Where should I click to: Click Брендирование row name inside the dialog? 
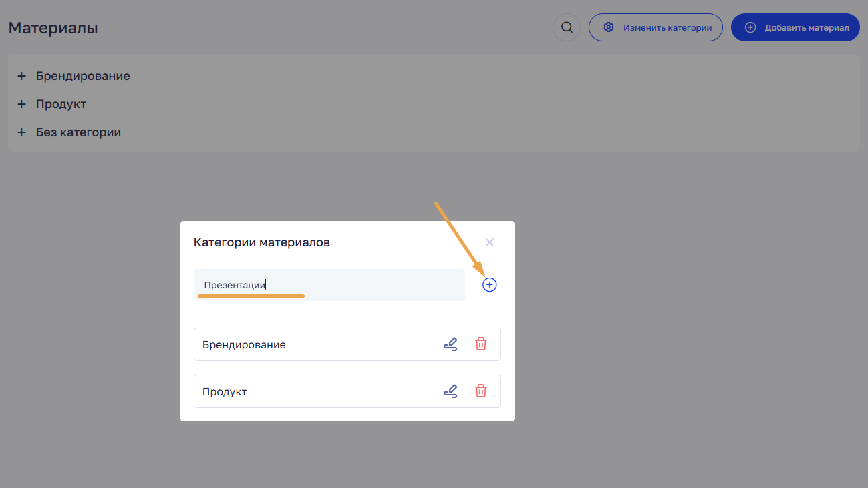coord(244,345)
